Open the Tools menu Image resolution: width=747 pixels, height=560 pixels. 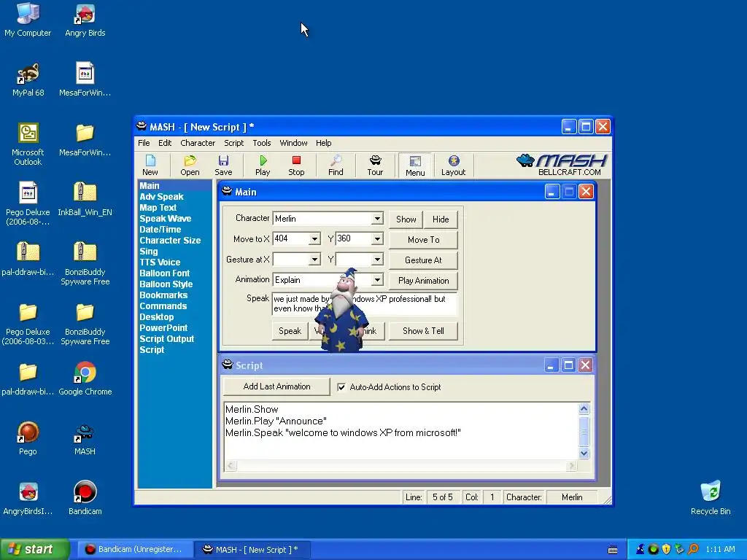[262, 143]
